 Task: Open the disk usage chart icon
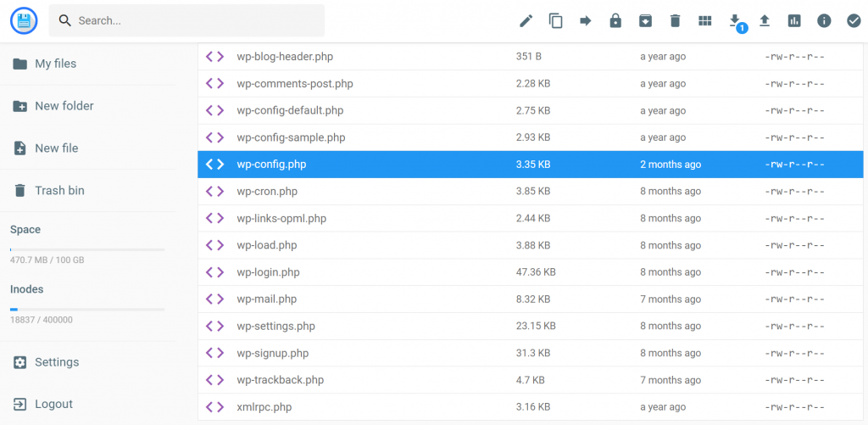(x=794, y=21)
